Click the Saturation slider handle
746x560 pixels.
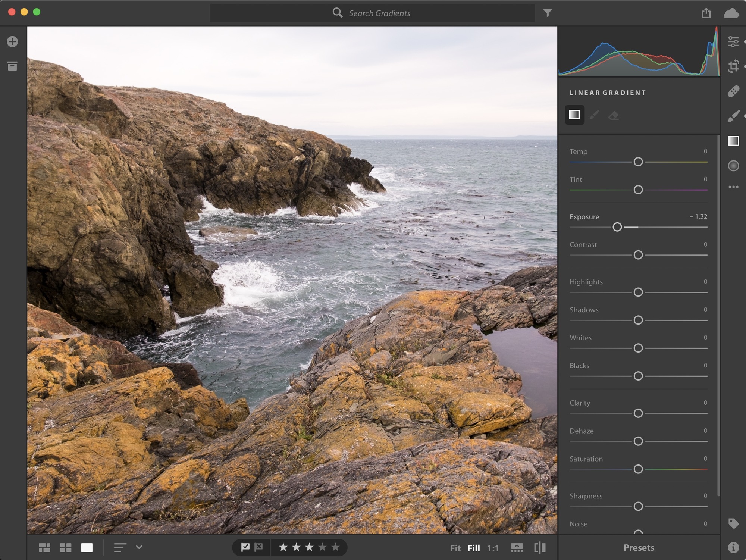638,469
